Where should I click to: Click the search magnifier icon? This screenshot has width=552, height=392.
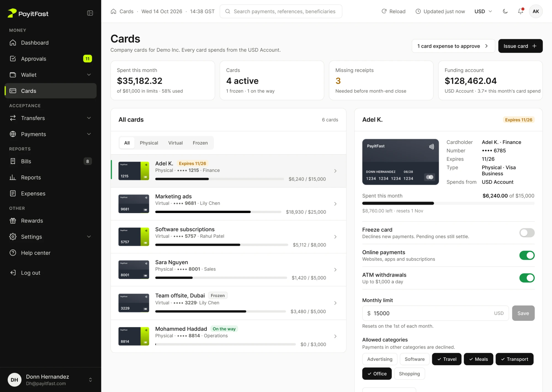coord(228,11)
